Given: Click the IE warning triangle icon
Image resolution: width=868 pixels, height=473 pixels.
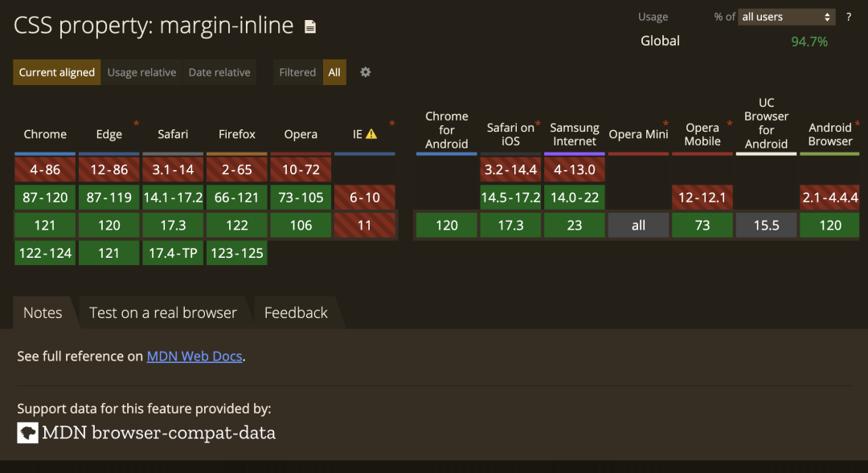Looking at the screenshot, I should click(371, 134).
